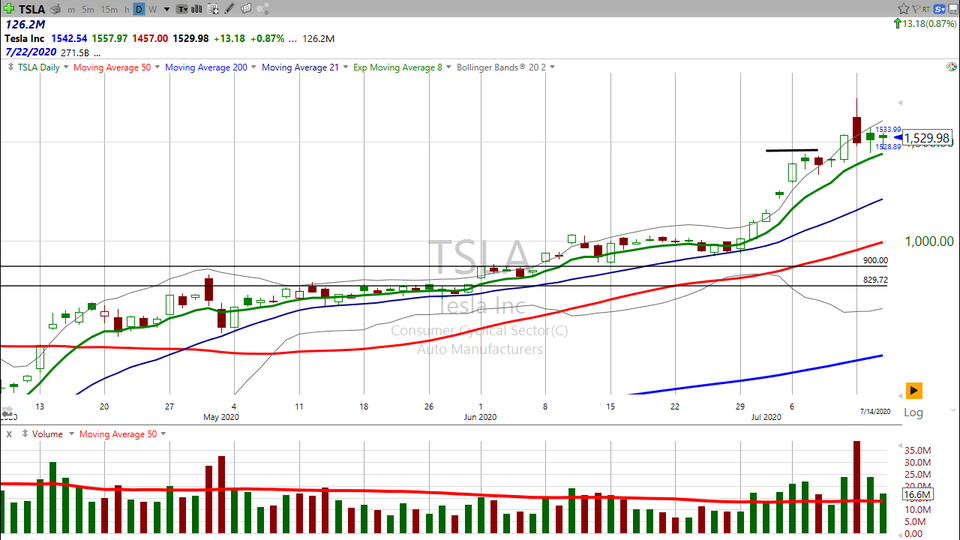Switch to Weekly (W) timeframe

(x=152, y=8)
